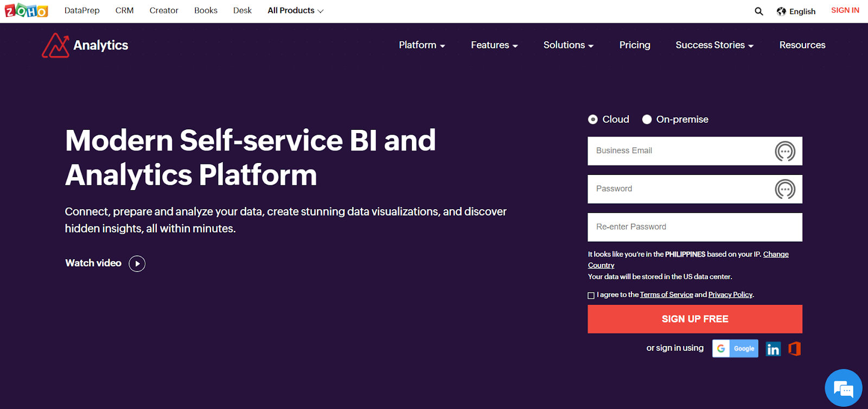
Task: Open the Terms of Service link
Action: pos(666,294)
